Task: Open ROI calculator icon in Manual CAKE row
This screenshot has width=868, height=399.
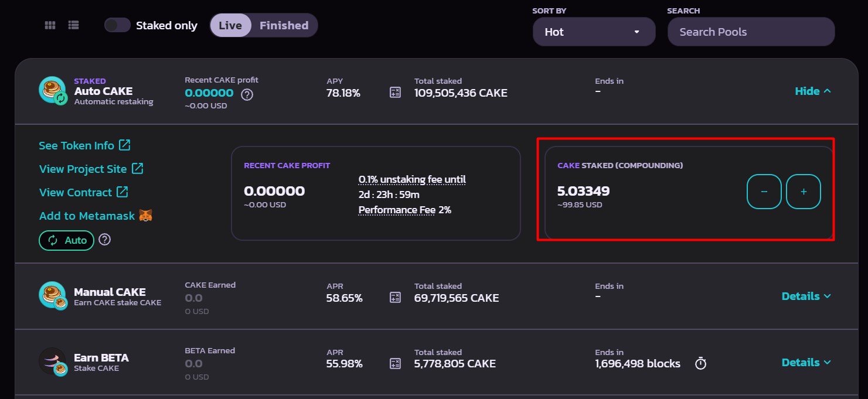Action: (x=396, y=297)
